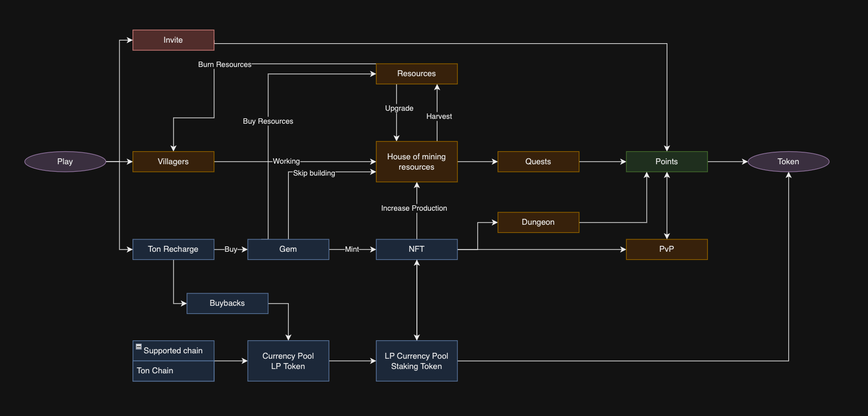The width and height of the screenshot is (868, 416).
Task: Select the Burn Resources edge label
Action: (x=224, y=64)
